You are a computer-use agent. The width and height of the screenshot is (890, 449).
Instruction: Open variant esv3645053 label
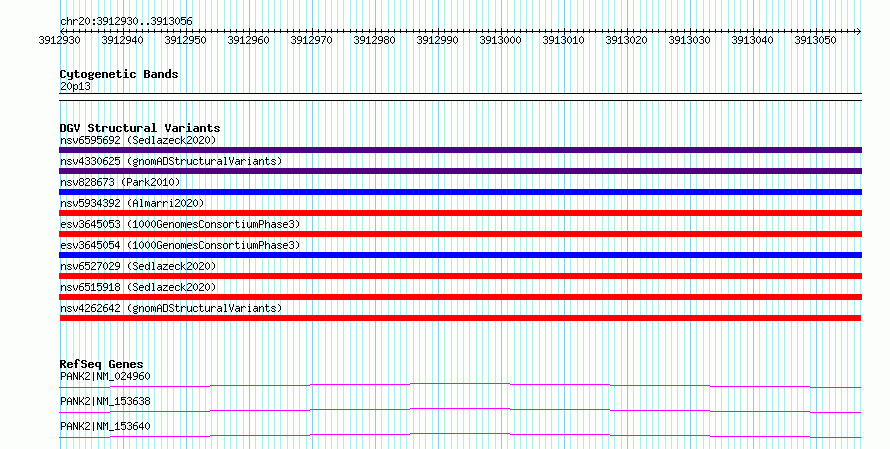click(180, 224)
